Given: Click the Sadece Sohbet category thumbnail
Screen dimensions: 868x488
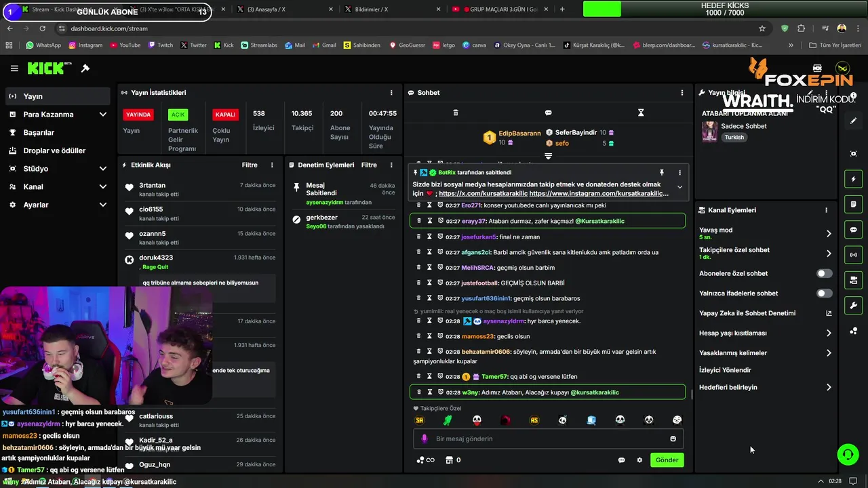Looking at the screenshot, I should pyautogui.click(x=709, y=131).
